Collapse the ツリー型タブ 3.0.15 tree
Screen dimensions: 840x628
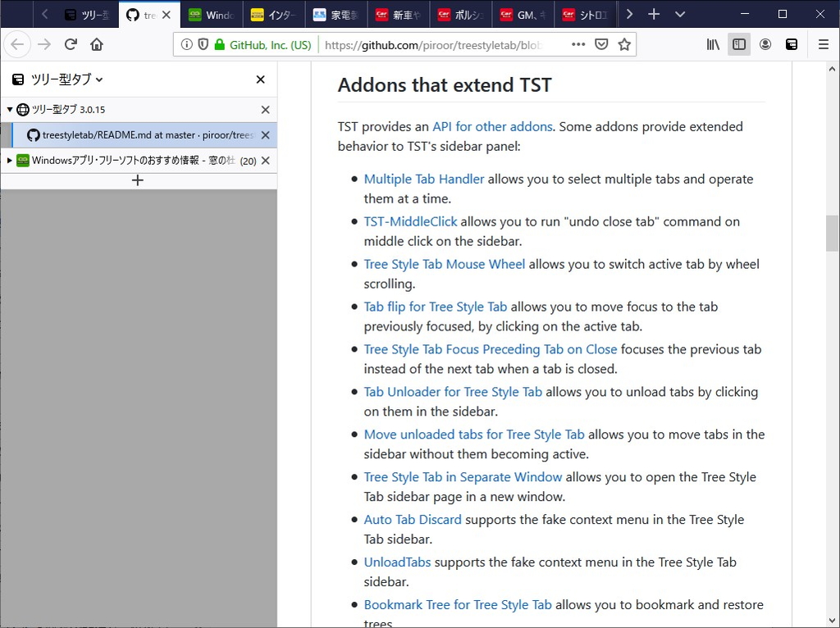point(10,109)
